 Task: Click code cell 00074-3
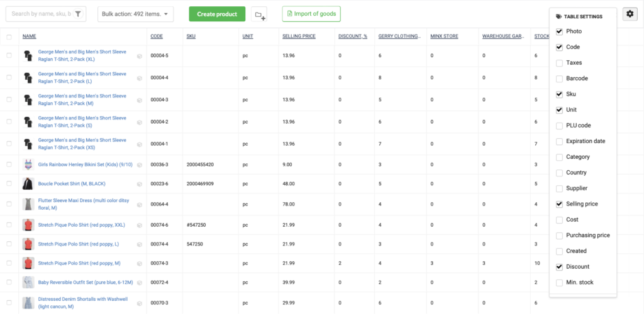(159, 263)
